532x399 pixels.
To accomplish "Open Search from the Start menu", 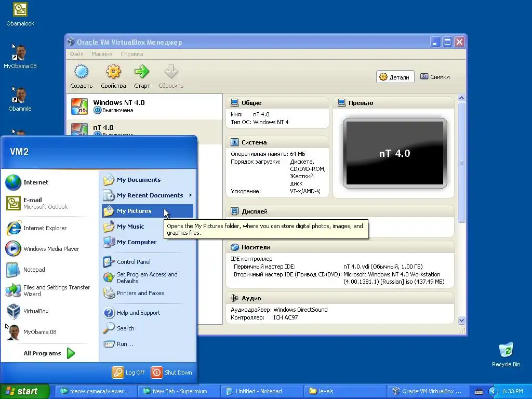I will pos(148,328).
